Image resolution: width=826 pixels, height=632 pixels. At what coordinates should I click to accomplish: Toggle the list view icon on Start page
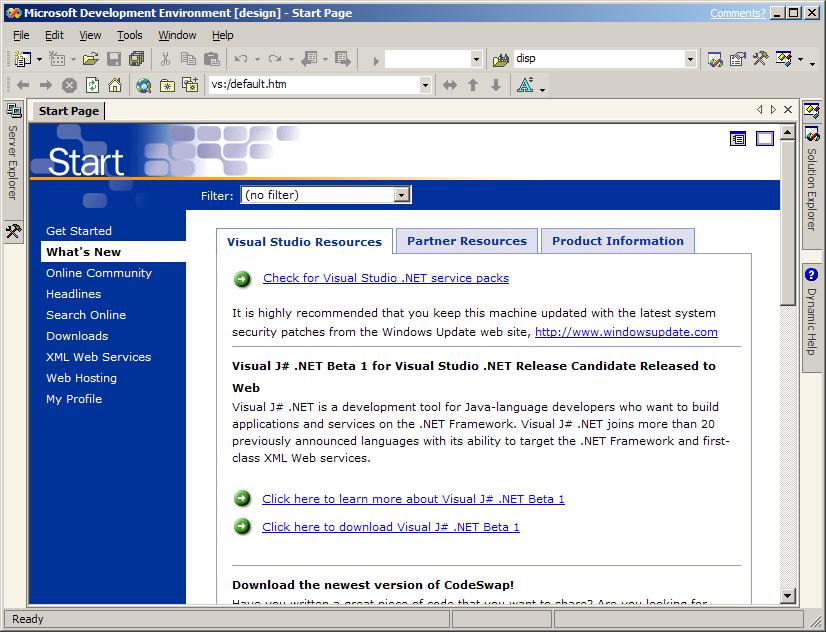point(738,139)
